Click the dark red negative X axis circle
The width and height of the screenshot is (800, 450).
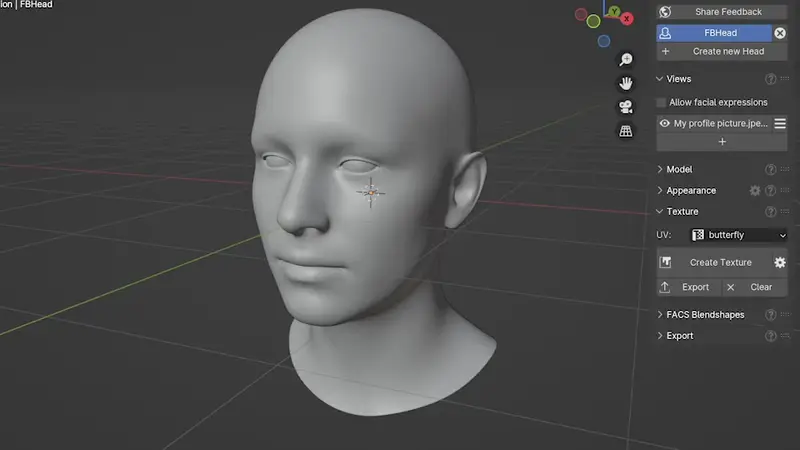[x=581, y=14]
